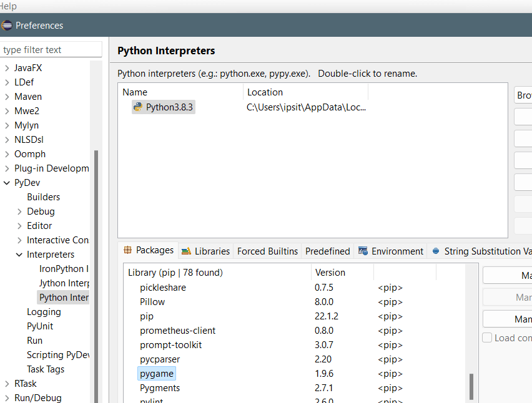Click the Environment tab icon
Viewport: 532px width, 403px height.
coord(363,251)
